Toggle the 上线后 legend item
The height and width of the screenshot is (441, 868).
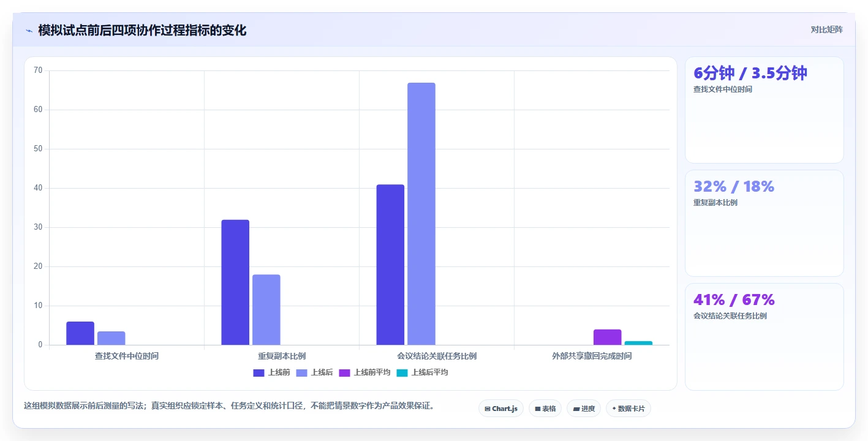(314, 372)
